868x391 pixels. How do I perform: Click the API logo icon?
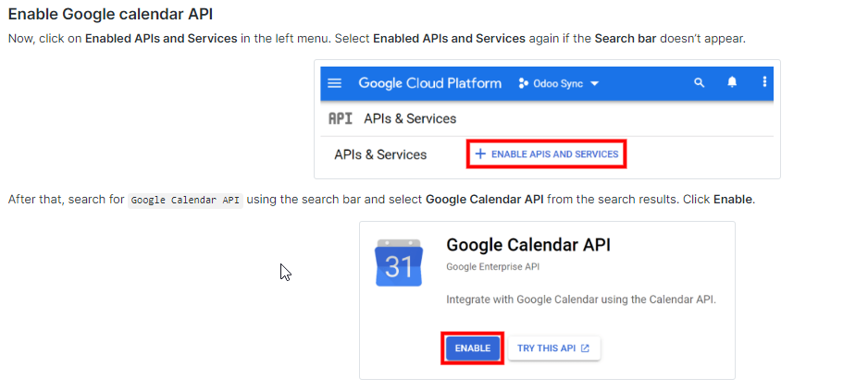(341, 119)
